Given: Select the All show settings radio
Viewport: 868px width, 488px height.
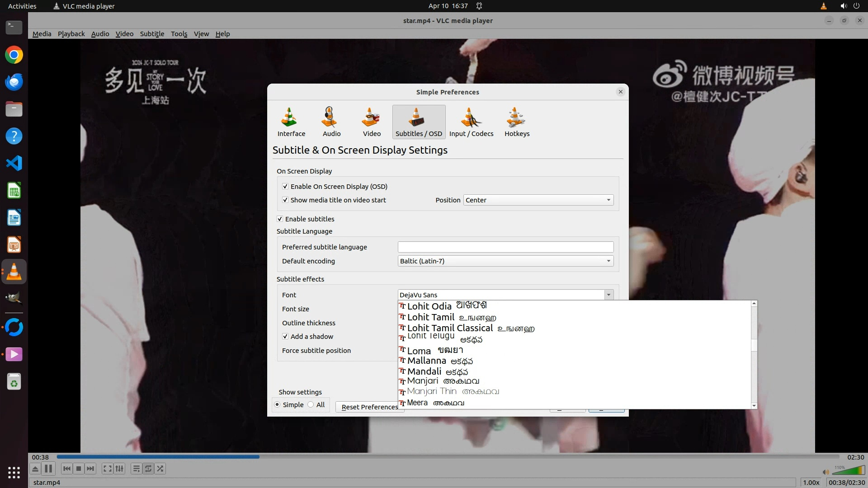Looking at the screenshot, I should (311, 405).
